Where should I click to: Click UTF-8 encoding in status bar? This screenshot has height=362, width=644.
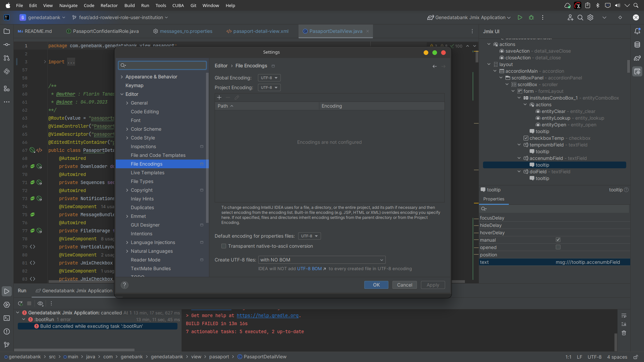coord(594,357)
